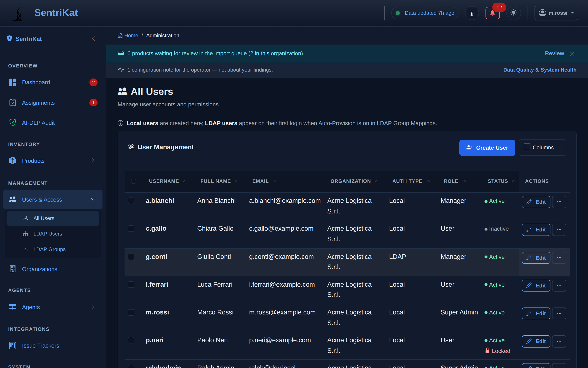Select All Users submenu item
Viewport: 588px width, 368px height.
(53, 218)
